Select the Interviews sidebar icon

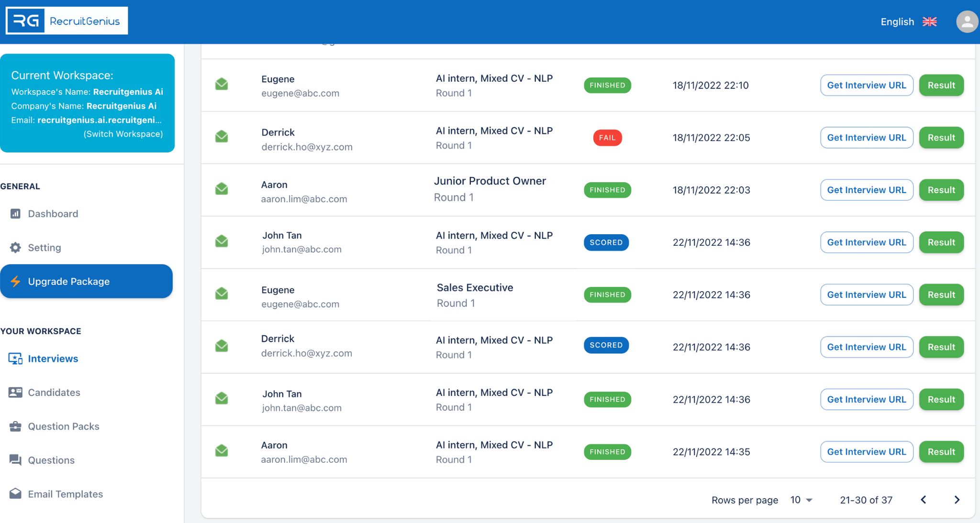click(15, 359)
